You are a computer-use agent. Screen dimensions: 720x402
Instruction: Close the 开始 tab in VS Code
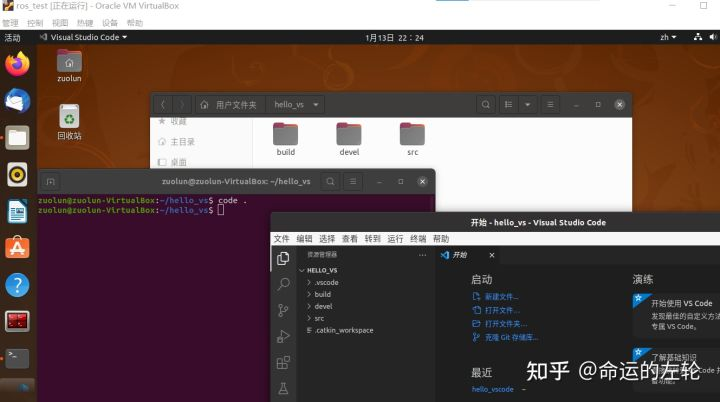pyautogui.click(x=492, y=255)
